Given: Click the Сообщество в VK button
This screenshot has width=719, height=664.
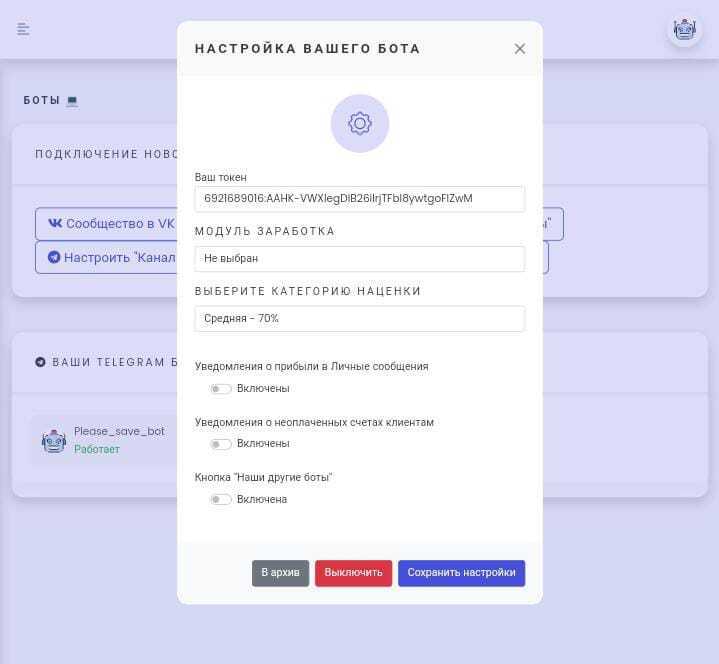Looking at the screenshot, I should coord(110,224).
